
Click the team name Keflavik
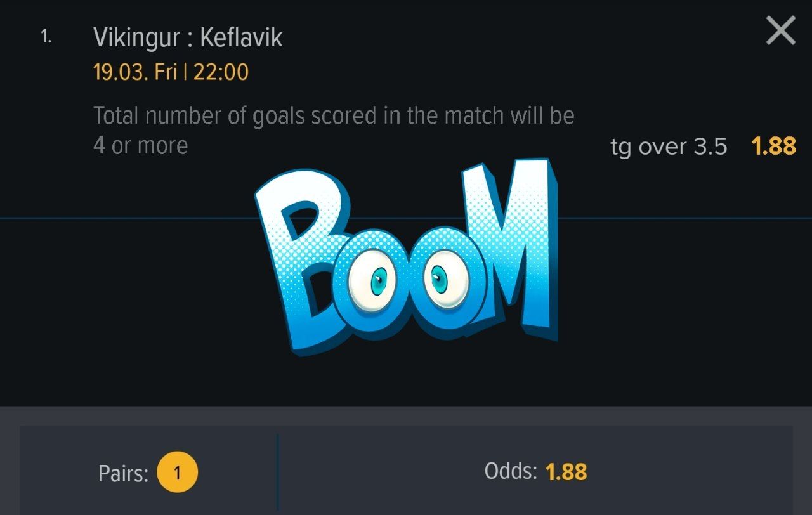click(x=242, y=37)
